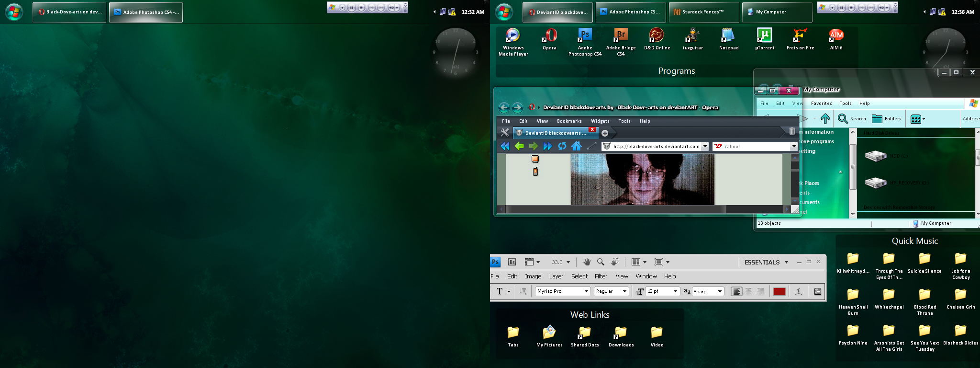Open the Sharp anti-aliasing dropdown
Viewport: 980px width, 368px height.
coord(720,291)
